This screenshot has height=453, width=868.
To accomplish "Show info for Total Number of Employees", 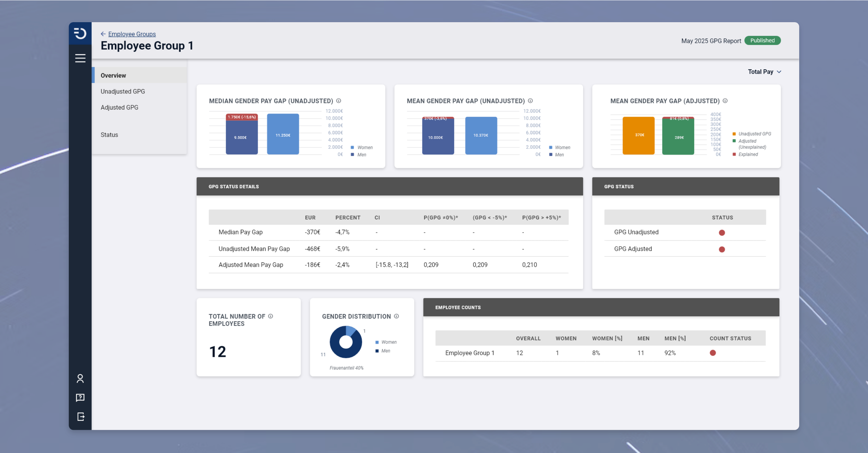I will coord(270,316).
